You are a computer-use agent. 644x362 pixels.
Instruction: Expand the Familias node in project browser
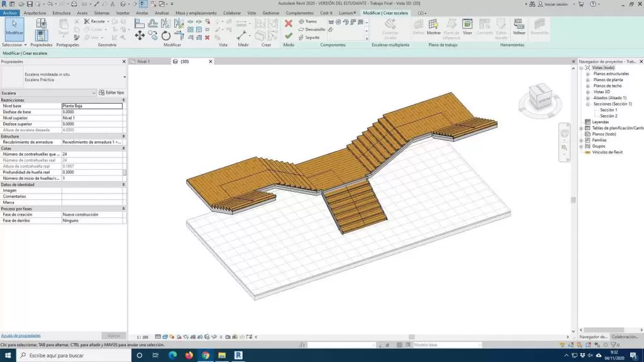pyautogui.click(x=581, y=140)
